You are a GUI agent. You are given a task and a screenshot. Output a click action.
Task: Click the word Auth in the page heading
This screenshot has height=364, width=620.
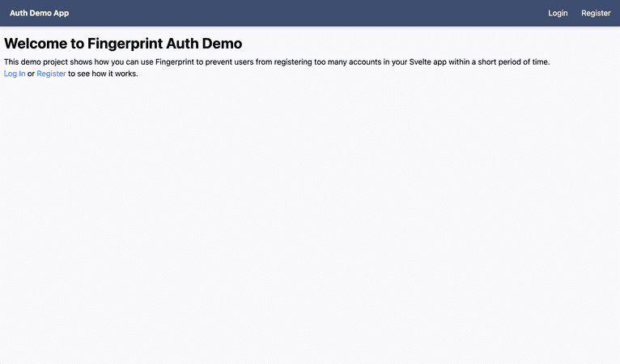[183, 44]
